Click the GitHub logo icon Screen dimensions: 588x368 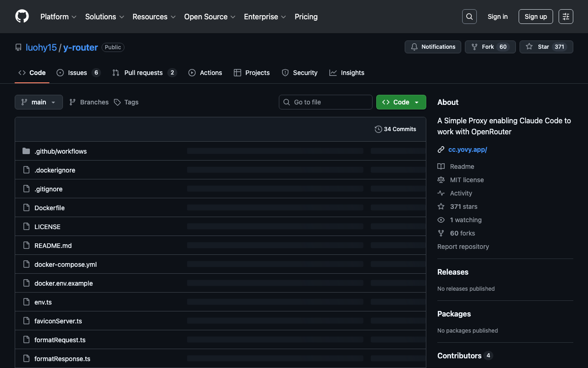22,17
